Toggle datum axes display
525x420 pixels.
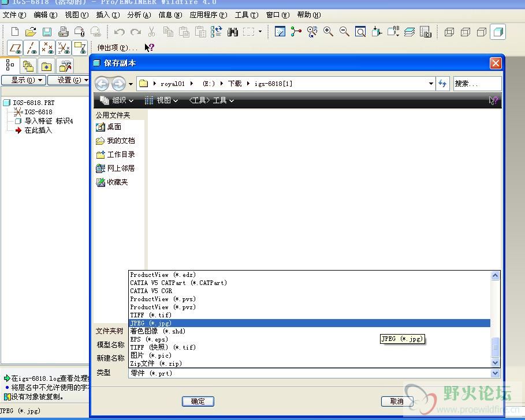pos(31,48)
